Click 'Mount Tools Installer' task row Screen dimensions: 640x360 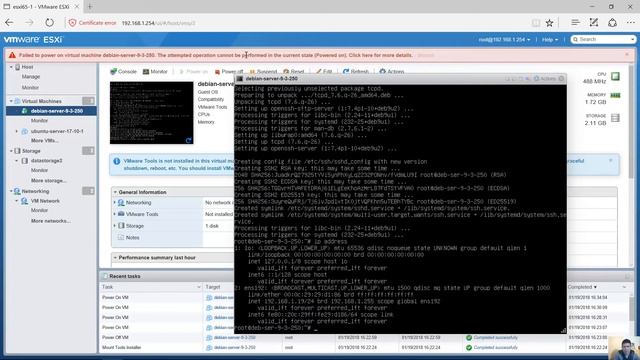[121, 348]
